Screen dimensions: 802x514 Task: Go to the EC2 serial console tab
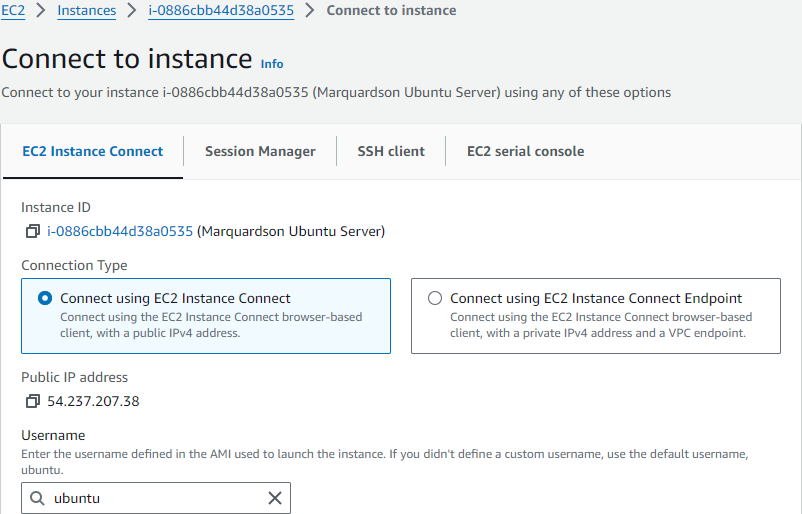[x=525, y=151]
